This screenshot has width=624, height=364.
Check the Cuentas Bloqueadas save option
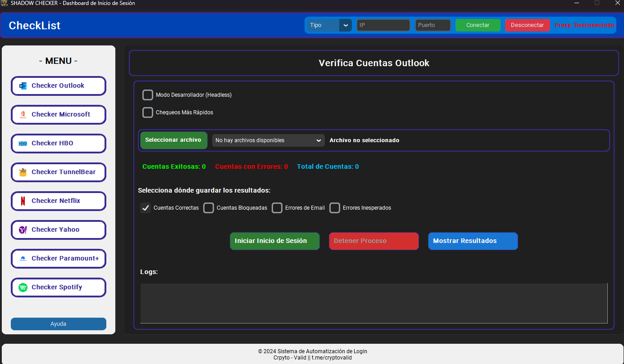[x=209, y=208]
